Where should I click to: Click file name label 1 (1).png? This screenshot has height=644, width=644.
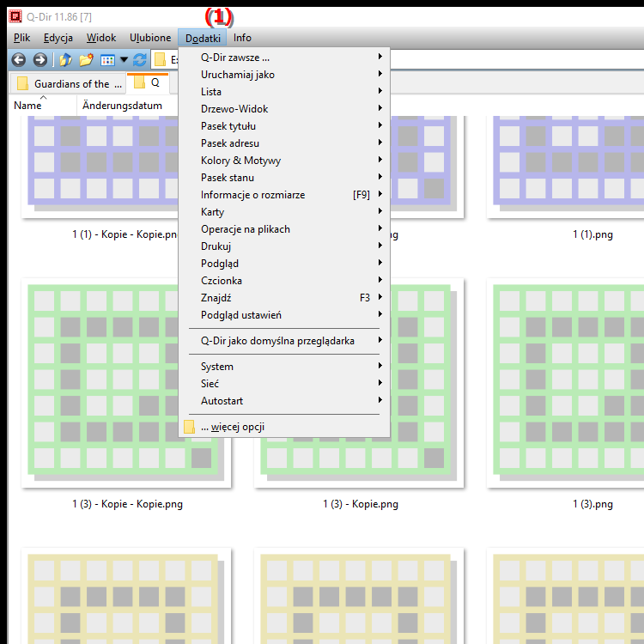point(592,234)
